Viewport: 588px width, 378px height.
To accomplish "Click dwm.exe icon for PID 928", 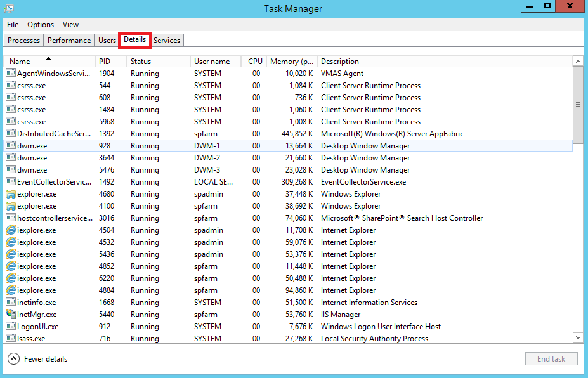I will click(x=11, y=145).
